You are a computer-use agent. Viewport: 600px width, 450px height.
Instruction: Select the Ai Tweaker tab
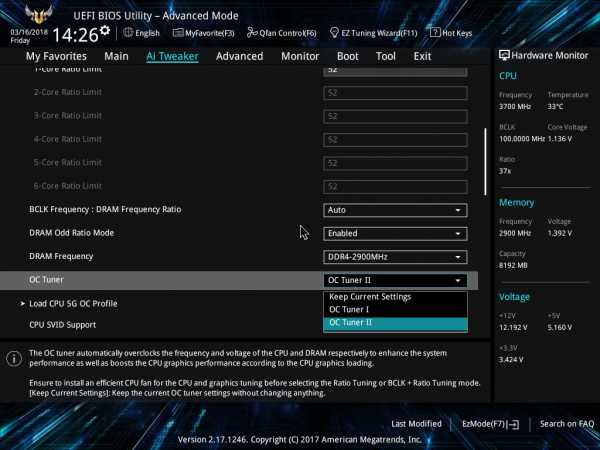click(x=172, y=56)
